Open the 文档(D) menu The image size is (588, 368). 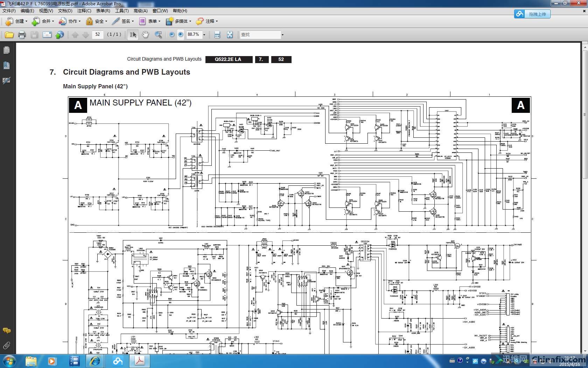pos(65,11)
